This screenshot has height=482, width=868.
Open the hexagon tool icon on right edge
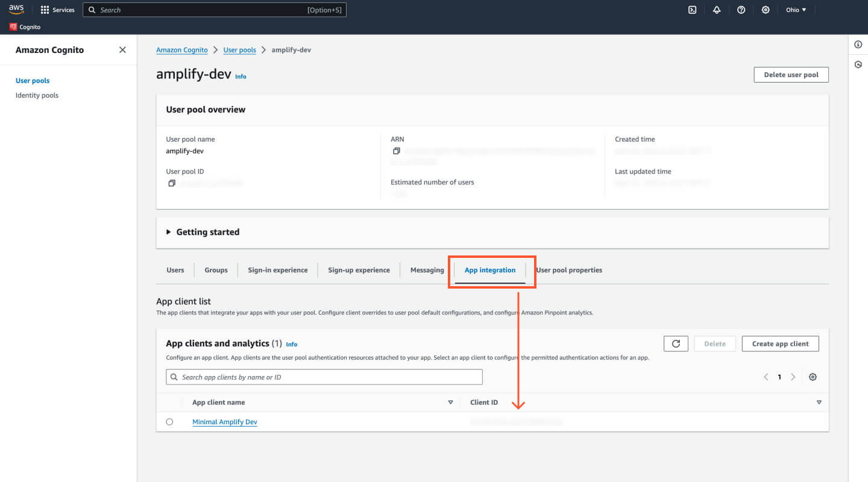pos(858,64)
